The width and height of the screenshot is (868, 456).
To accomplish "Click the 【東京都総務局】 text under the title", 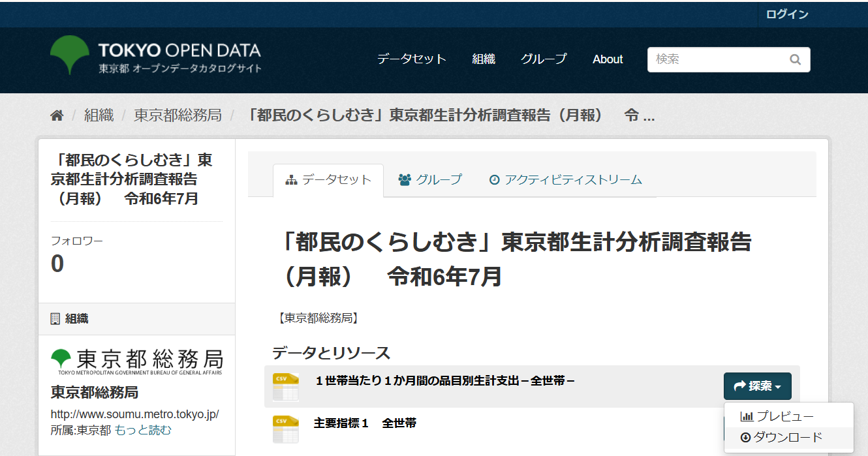I will (x=318, y=318).
